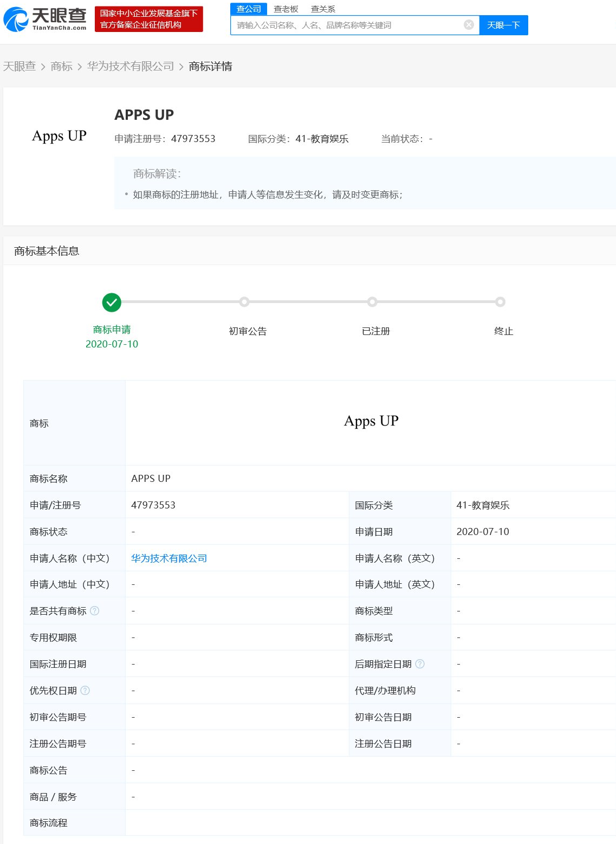Click the help icon beside 后期指定日期

(x=420, y=664)
